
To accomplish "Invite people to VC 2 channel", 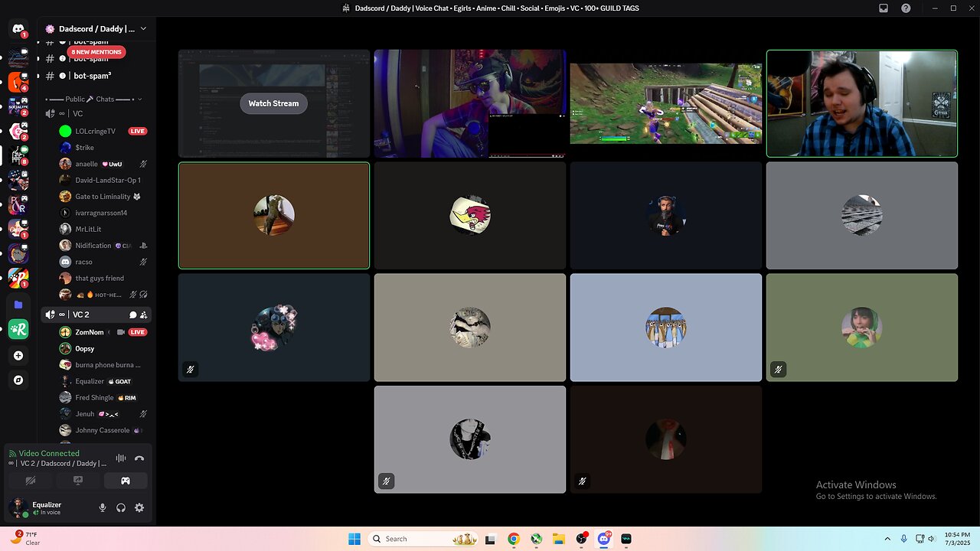I will pyautogui.click(x=144, y=315).
